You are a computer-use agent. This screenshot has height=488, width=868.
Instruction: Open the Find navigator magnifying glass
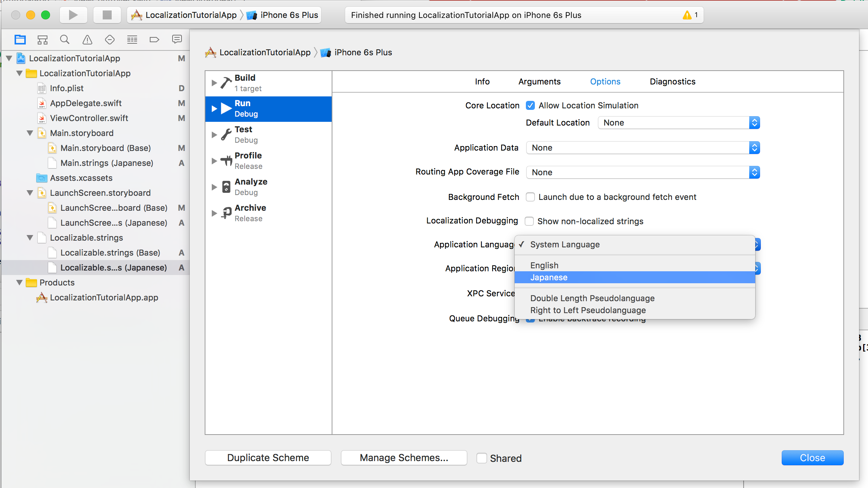click(x=65, y=39)
